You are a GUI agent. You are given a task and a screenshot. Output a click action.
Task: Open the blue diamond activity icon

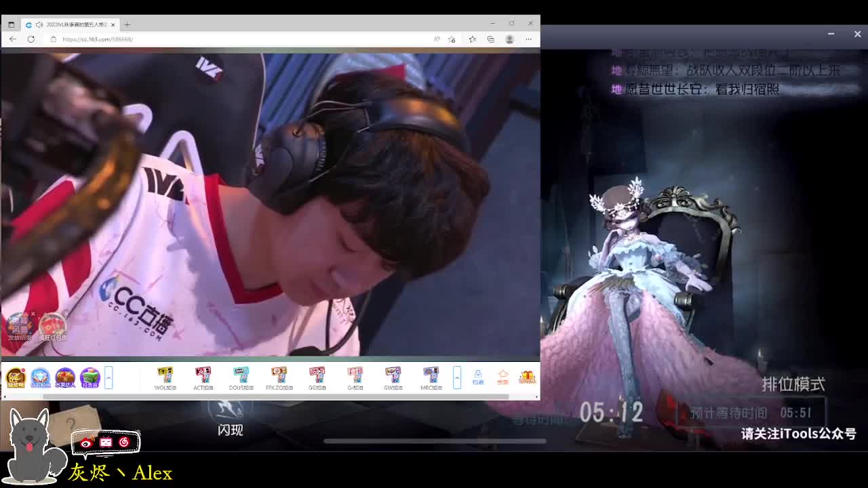coord(40,378)
